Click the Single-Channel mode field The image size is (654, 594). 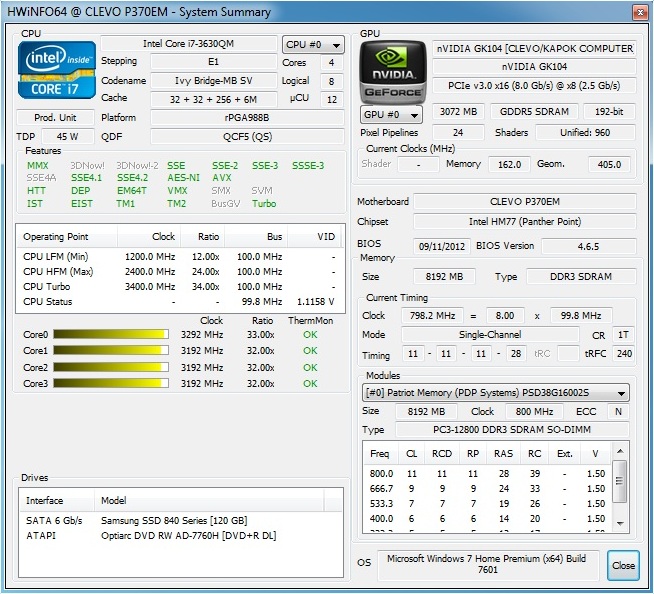tap(490, 335)
